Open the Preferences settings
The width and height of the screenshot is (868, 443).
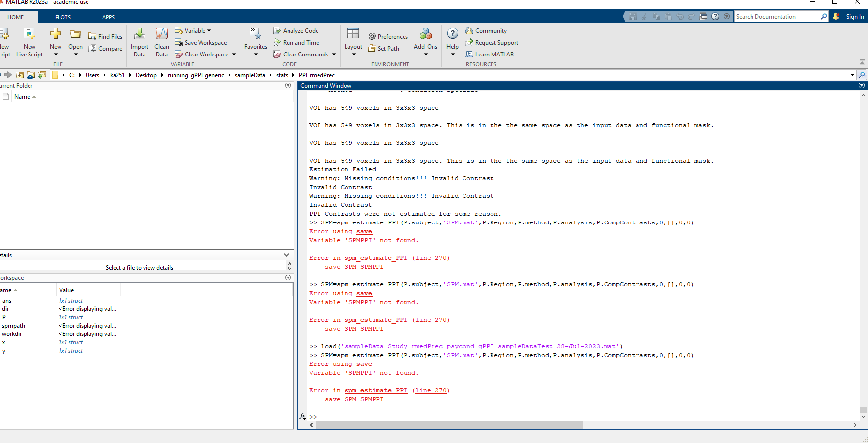point(388,37)
